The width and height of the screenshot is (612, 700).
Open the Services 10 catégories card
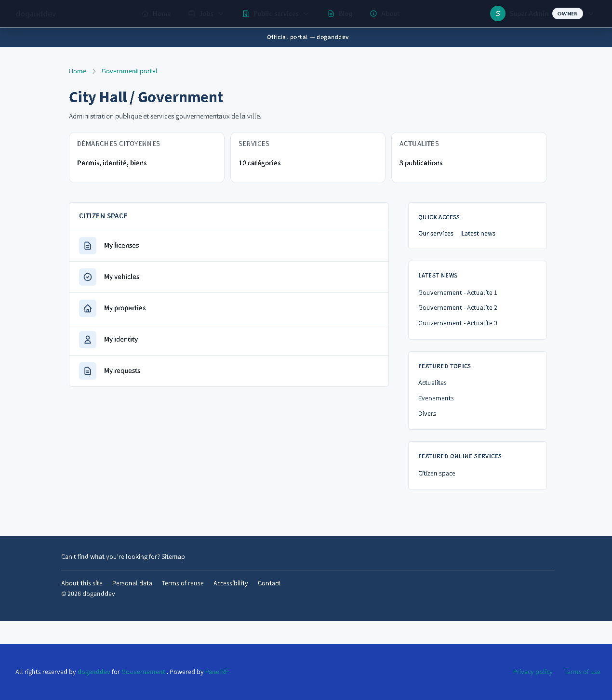pyautogui.click(x=307, y=158)
